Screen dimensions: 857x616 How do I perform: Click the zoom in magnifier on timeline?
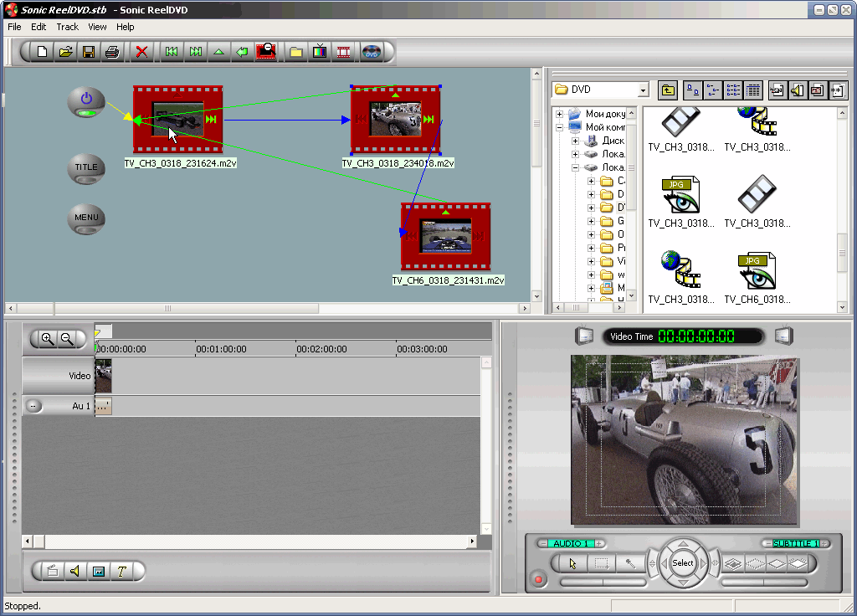(x=48, y=339)
